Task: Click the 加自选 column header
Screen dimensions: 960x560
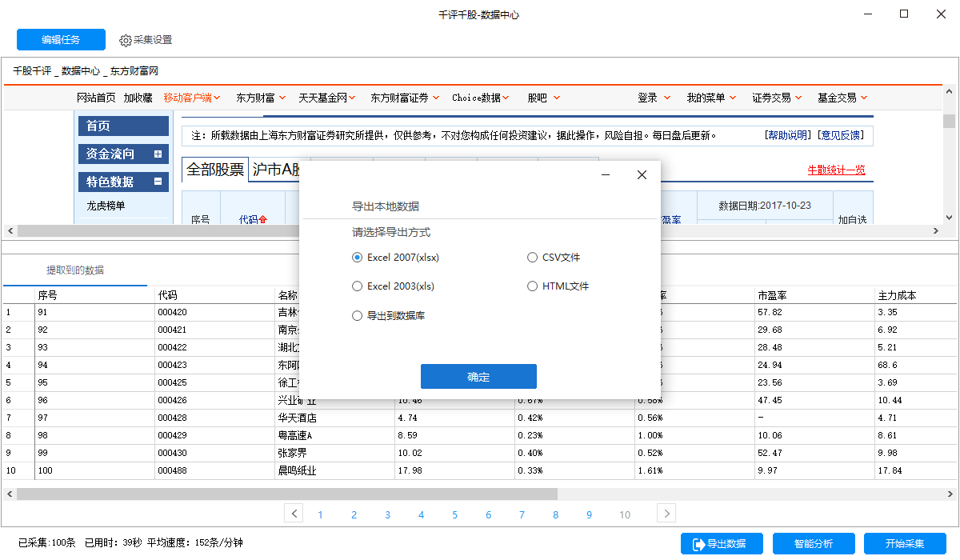Action: [853, 218]
